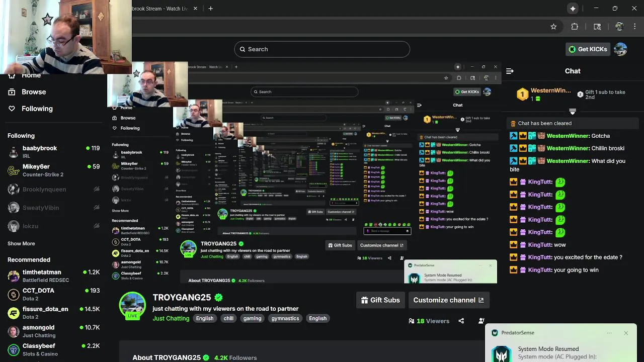The image size is (644, 362).
Task: Click the gaming tag
Action: (x=252, y=318)
